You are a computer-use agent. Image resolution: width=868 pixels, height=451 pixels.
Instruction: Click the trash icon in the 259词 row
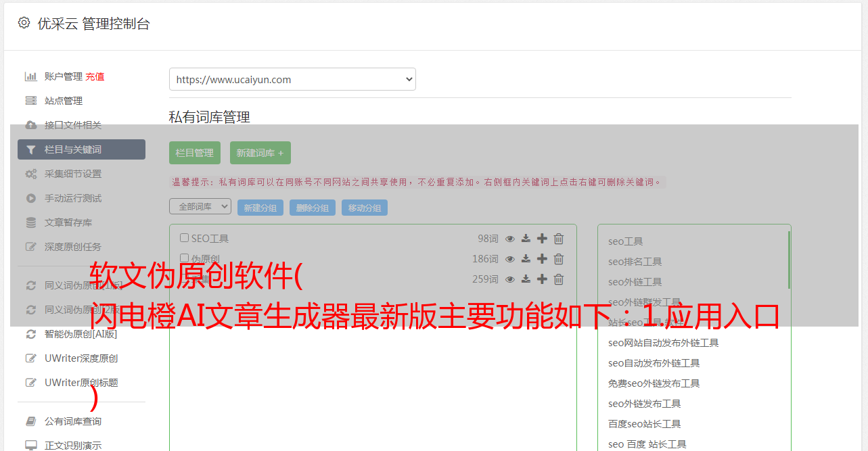559,279
